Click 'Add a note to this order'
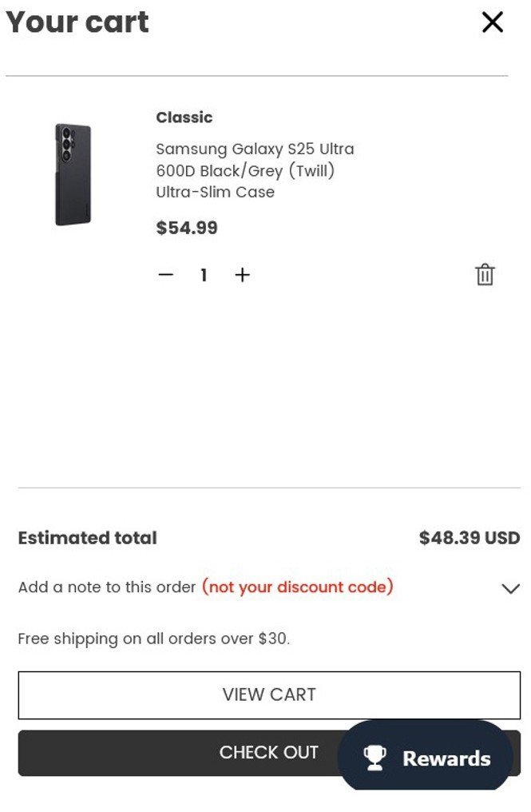The width and height of the screenshot is (531, 812). pyautogui.click(x=107, y=587)
